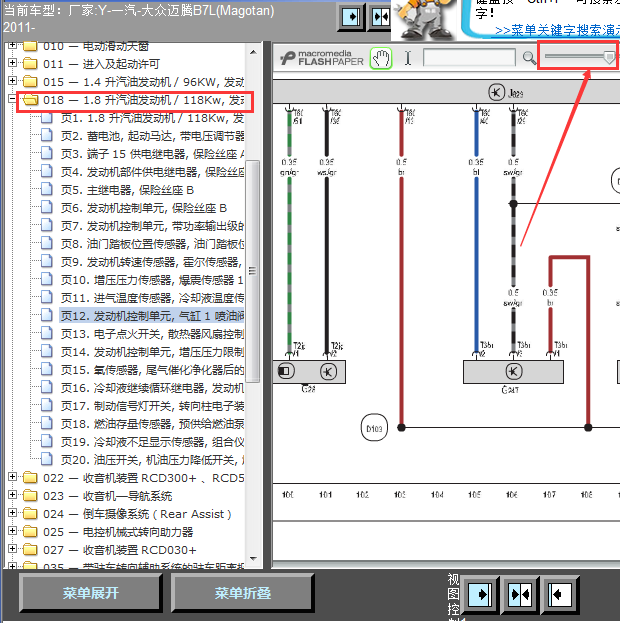Click mechanic mascot image at top
The image size is (620, 623).
click(x=424, y=19)
